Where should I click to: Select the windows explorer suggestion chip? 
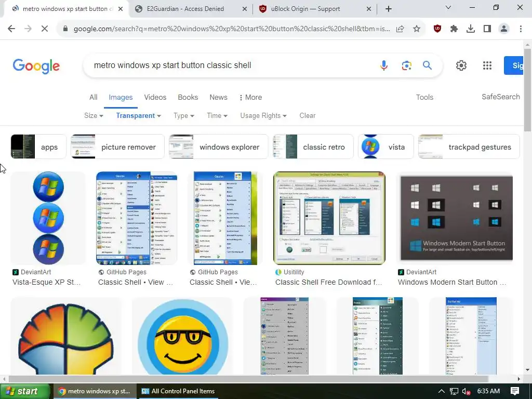[x=219, y=147]
